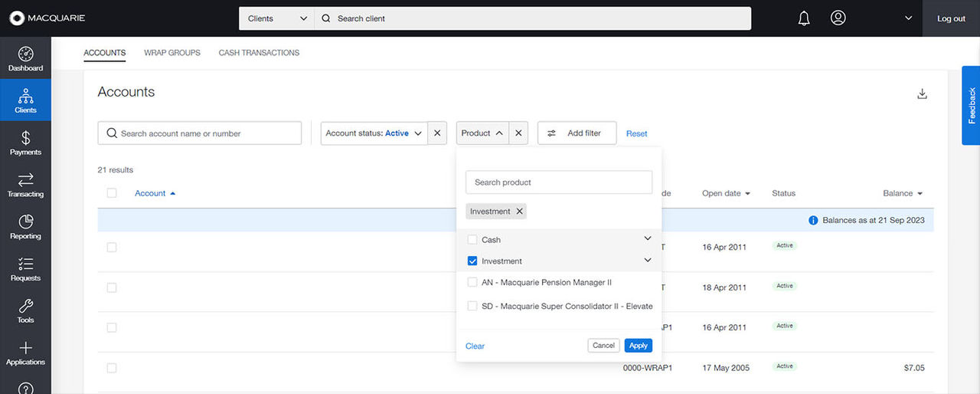This screenshot has height=394, width=980.
Task: Open the user profile icon
Action: (838, 18)
